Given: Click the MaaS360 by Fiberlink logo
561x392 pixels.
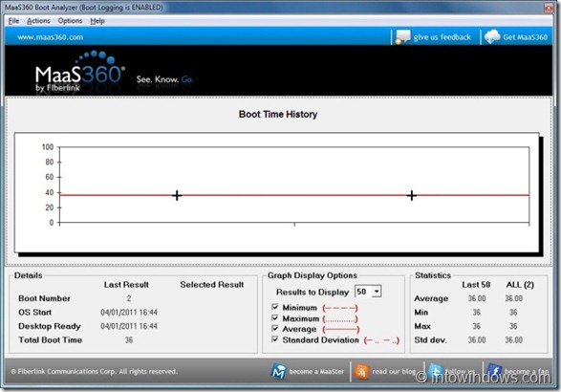Looking at the screenshot, I should click(x=80, y=72).
